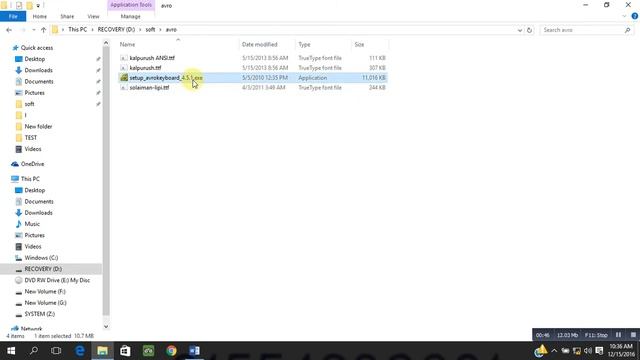640x360 pixels.
Task: Open DVD RW Drive (E:) My Disc
Action: click(57, 280)
